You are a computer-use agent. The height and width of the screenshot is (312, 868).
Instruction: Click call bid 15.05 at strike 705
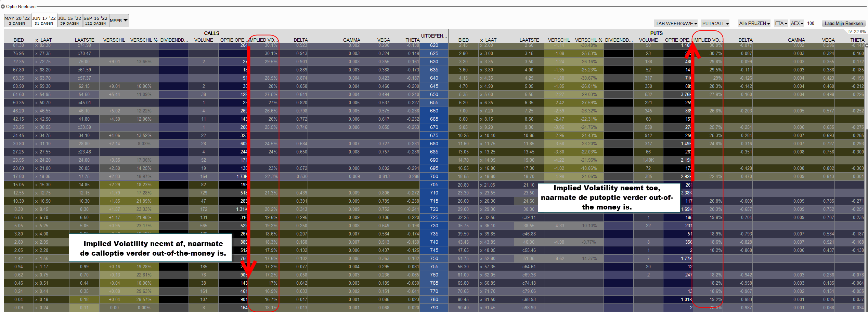coord(19,185)
